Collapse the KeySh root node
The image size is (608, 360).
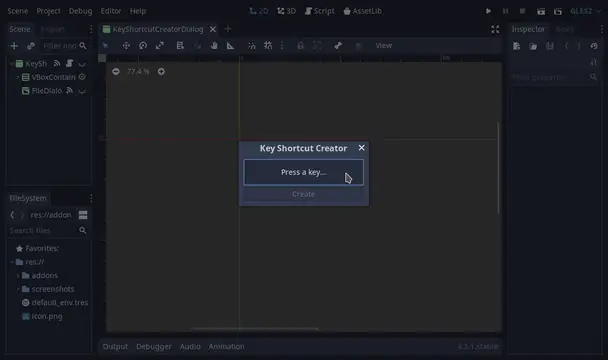[12, 63]
